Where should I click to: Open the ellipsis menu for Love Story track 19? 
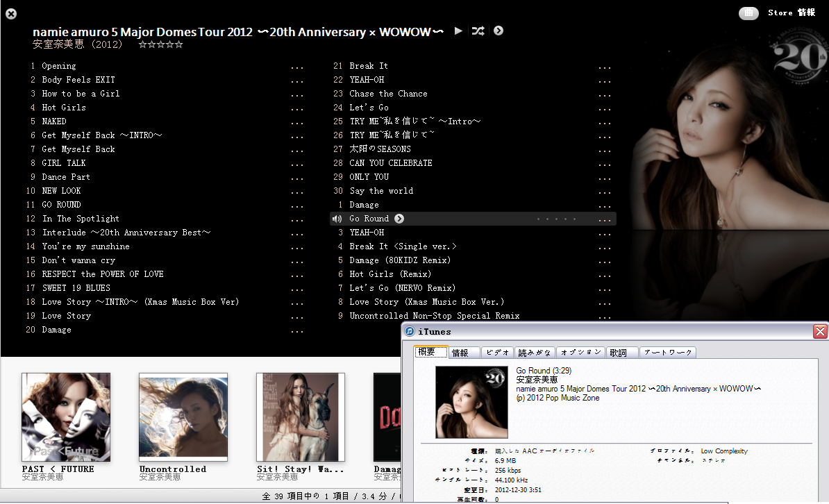pyautogui.click(x=297, y=317)
